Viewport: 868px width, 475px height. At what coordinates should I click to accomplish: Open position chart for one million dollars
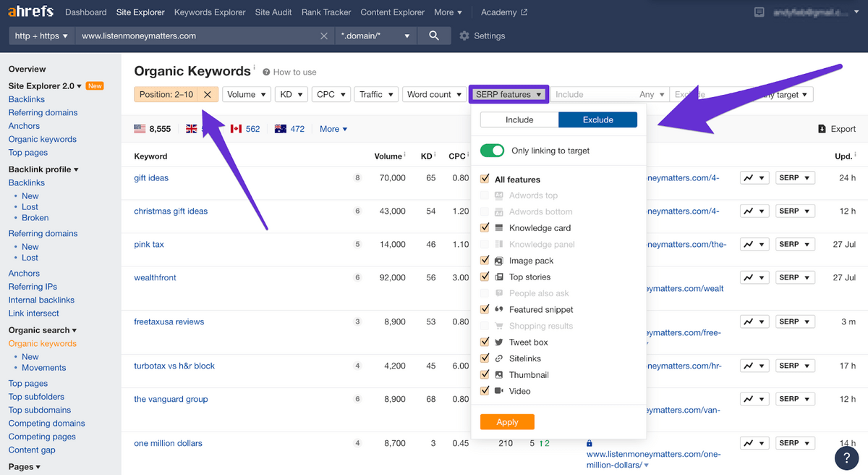click(x=754, y=444)
